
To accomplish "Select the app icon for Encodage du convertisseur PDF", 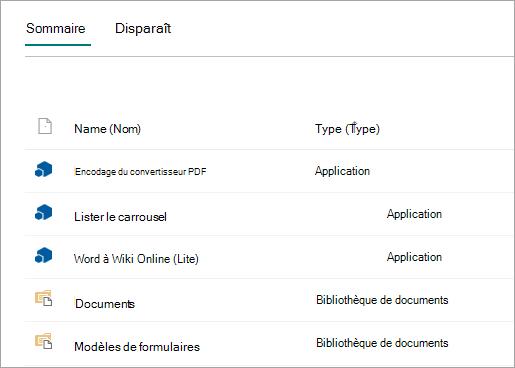I will click(x=44, y=169).
